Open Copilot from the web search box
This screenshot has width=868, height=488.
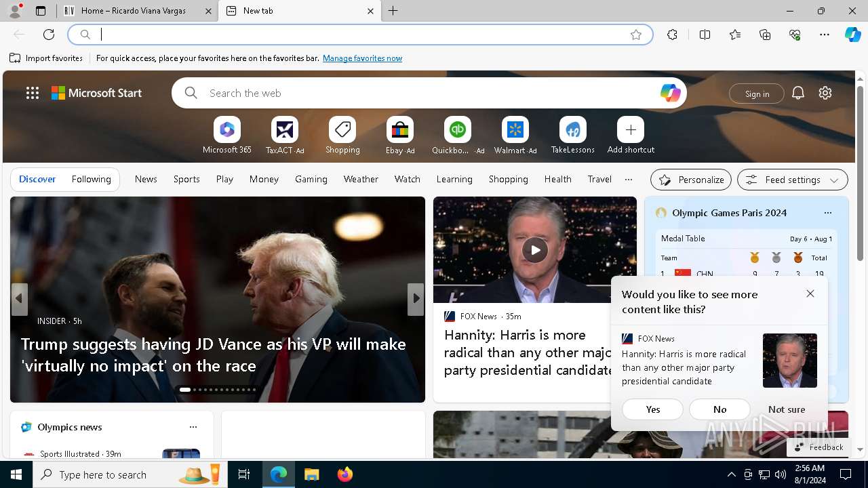[670, 93]
